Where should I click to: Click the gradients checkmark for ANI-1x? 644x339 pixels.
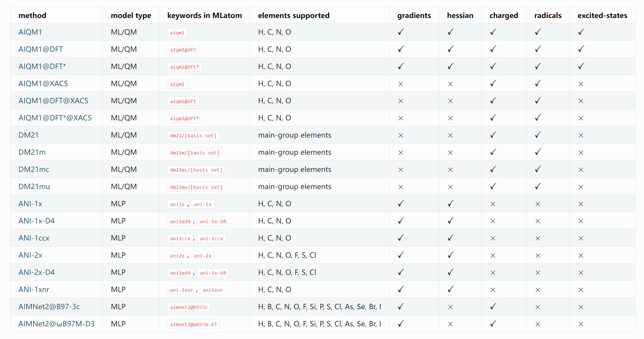pos(401,203)
